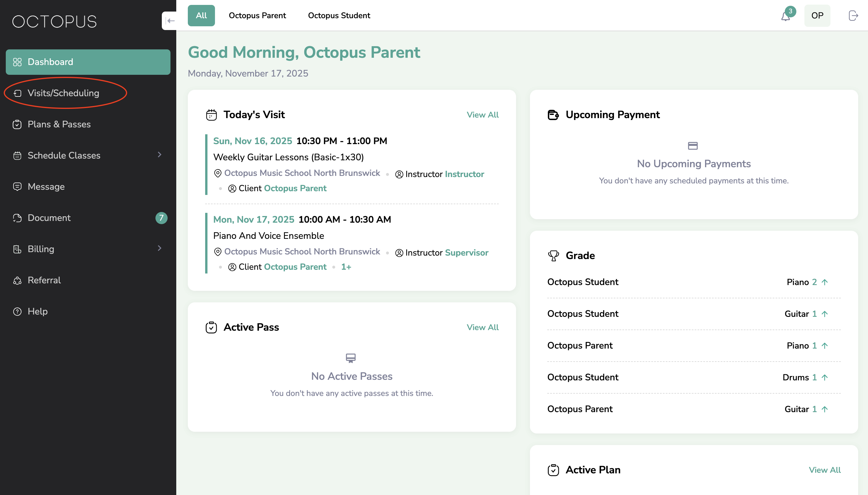Click the Plans & Passes sidebar icon
This screenshot has width=868, height=495.
point(17,124)
